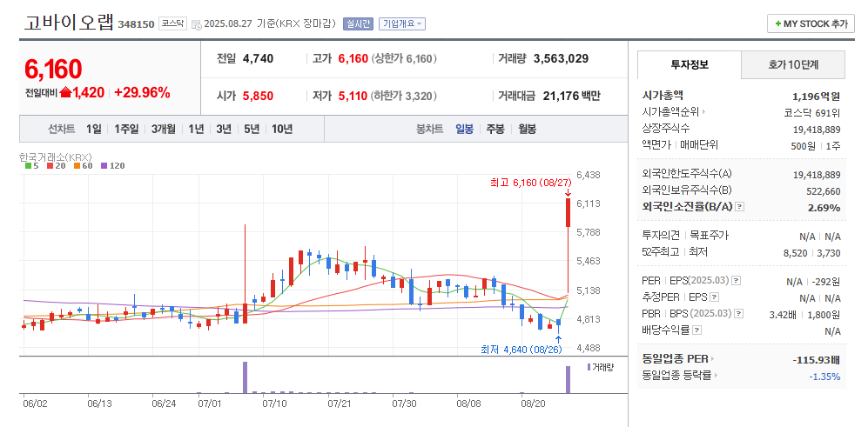Image resolution: width=868 pixels, height=427 pixels.
Task: Click the 동일업종 PER value -115.93배
Action: pyautogui.click(x=816, y=360)
